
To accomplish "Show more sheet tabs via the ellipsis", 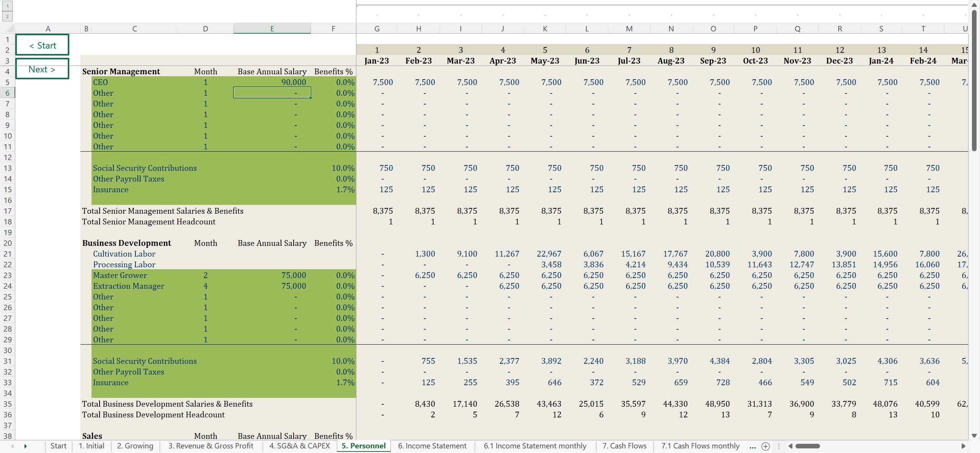I will [x=753, y=446].
